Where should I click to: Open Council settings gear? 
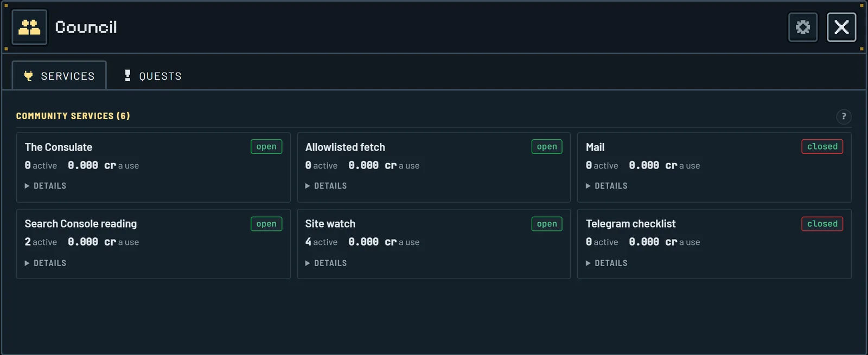pyautogui.click(x=802, y=27)
